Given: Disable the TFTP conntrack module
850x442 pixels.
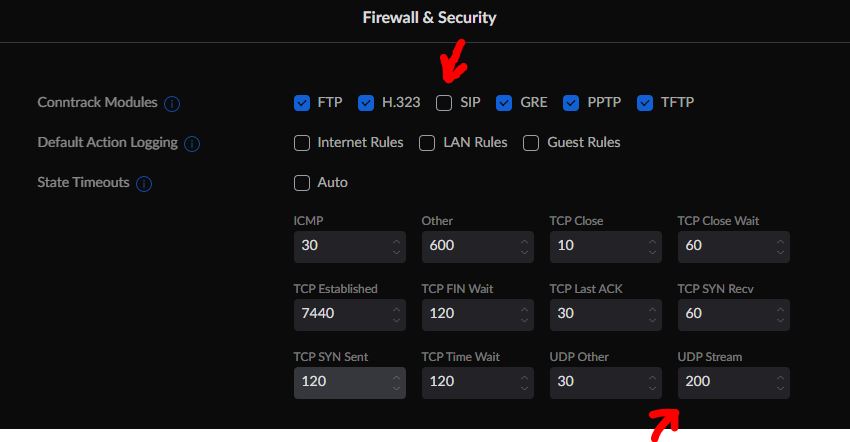Looking at the screenshot, I should pos(645,102).
